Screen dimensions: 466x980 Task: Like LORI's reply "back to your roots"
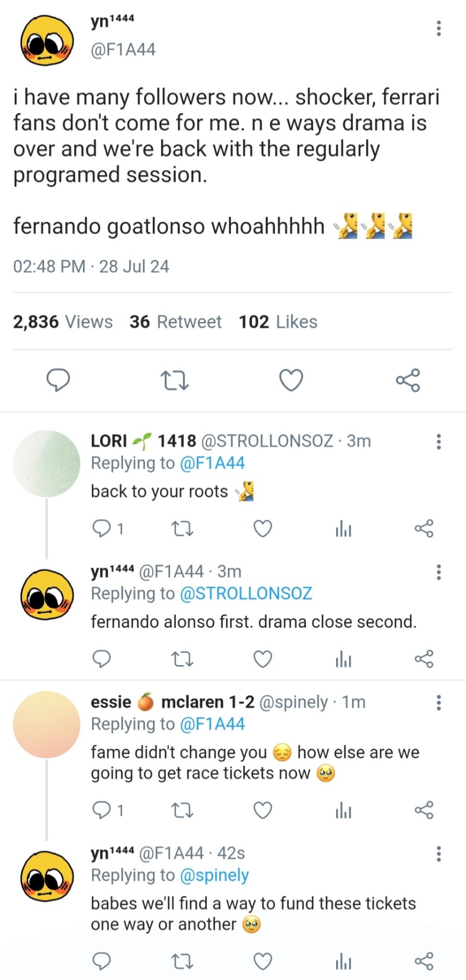(263, 529)
